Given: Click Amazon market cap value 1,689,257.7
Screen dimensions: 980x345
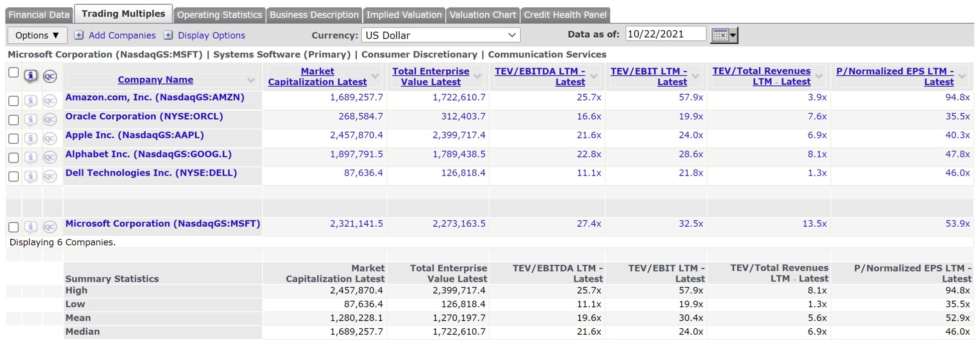Looking at the screenshot, I should click(356, 97).
